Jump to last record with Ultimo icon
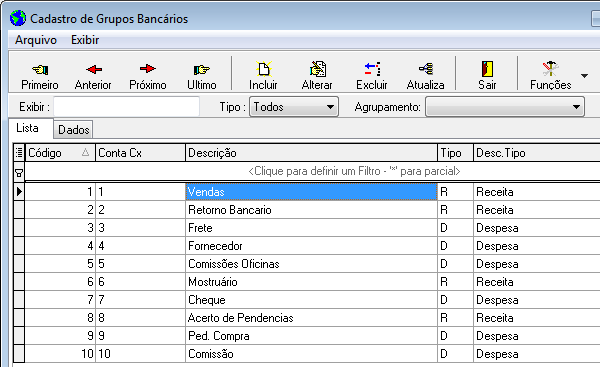 tap(201, 70)
